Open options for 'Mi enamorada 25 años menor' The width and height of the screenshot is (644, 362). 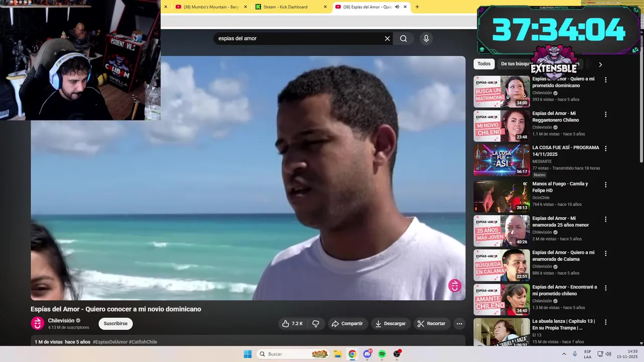(606, 220)
